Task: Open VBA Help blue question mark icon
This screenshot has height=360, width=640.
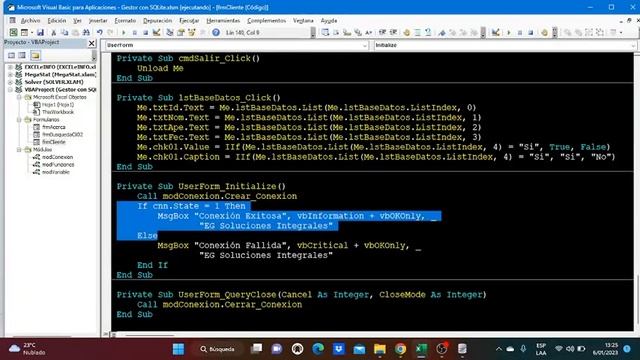Action: pos(216,32)
